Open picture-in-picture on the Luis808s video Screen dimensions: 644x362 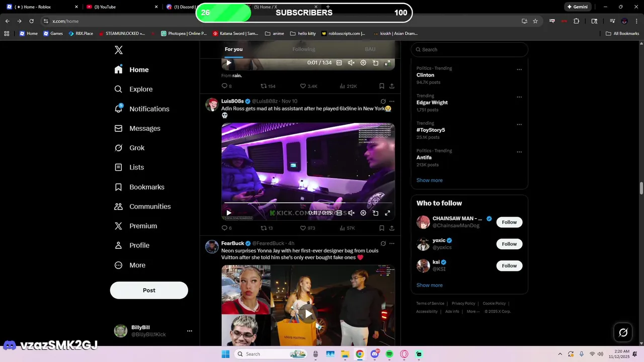(x=375, y=213)
